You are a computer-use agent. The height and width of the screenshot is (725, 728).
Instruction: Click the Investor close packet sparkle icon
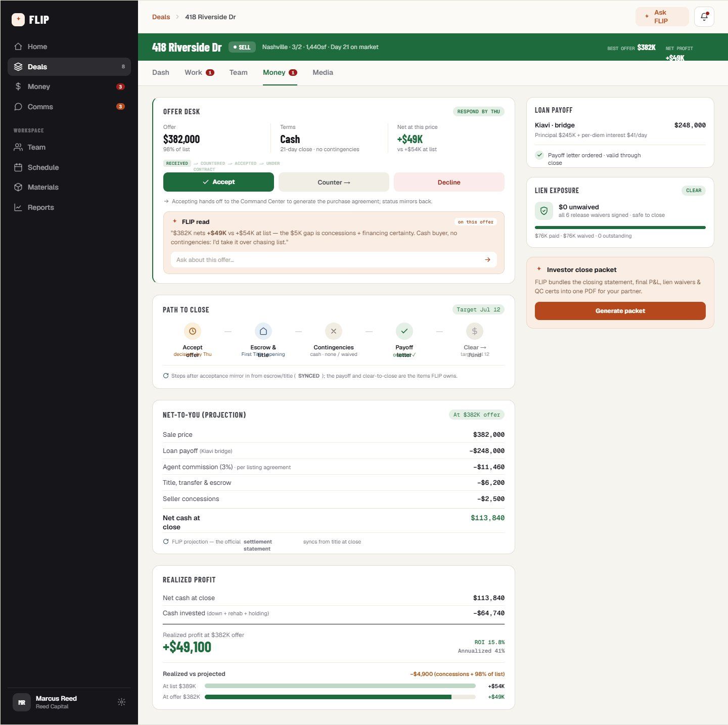pyautogui.click(x=539, y=269)
